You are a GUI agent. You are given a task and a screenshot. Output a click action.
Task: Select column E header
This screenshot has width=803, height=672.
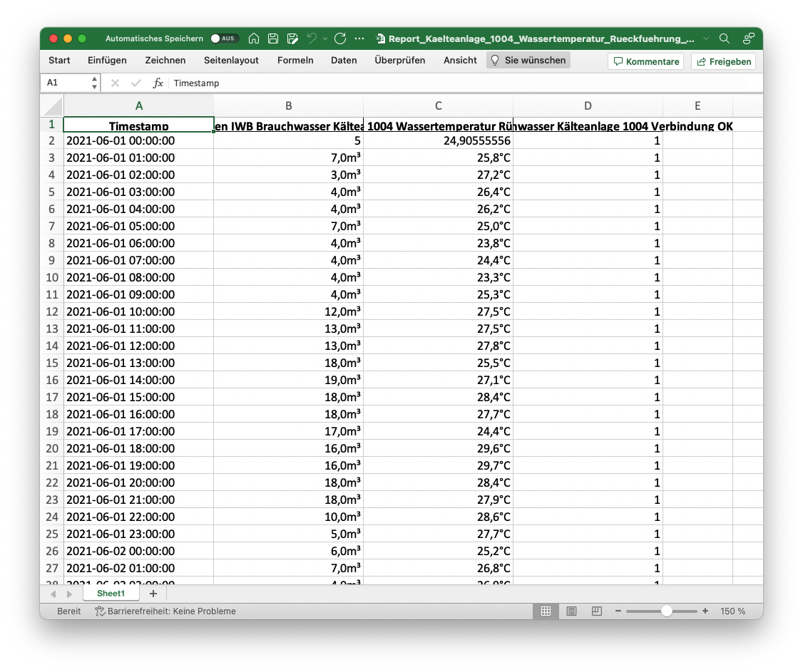[x=697, y=106]
